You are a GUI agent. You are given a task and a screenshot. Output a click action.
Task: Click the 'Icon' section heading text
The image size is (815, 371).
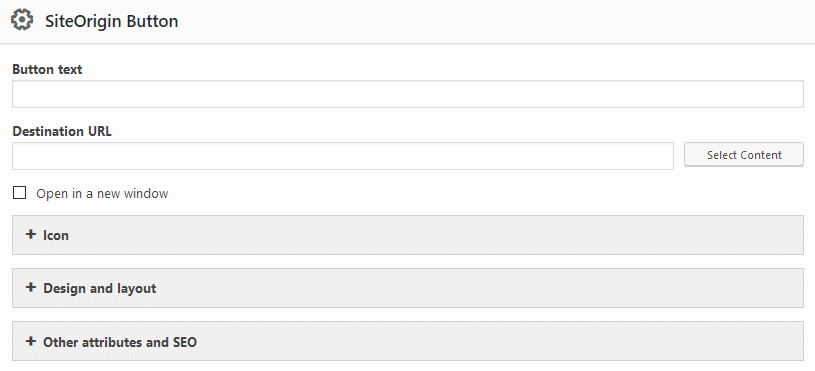pyautogui.click(x=56, y=235)
